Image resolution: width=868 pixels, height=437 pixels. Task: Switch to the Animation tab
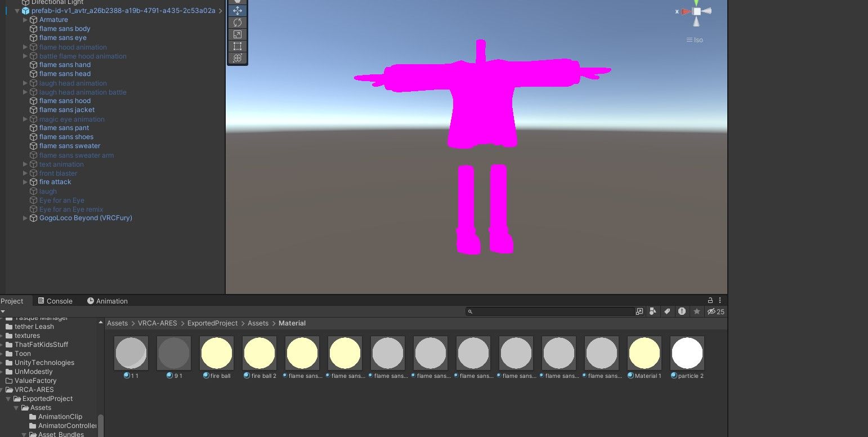[x=108, y=301]
